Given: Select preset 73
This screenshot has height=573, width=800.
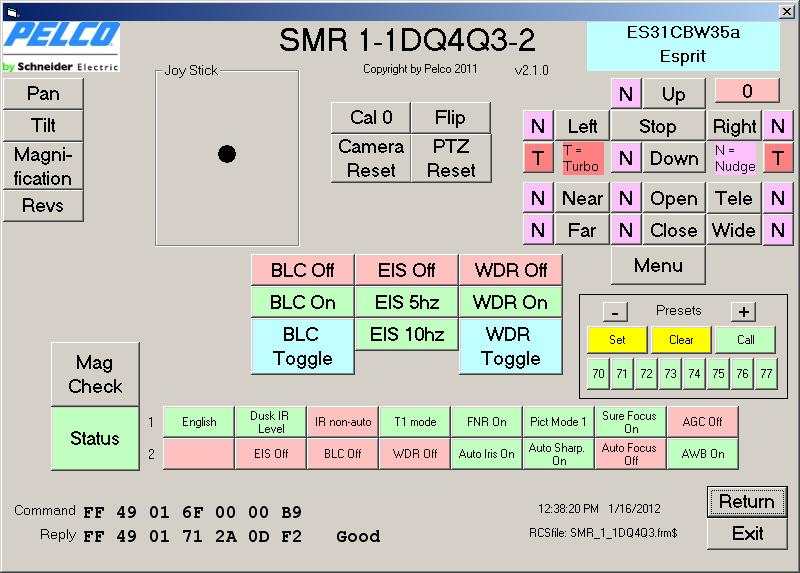Looking at the screenshot, I should point(670,374).
